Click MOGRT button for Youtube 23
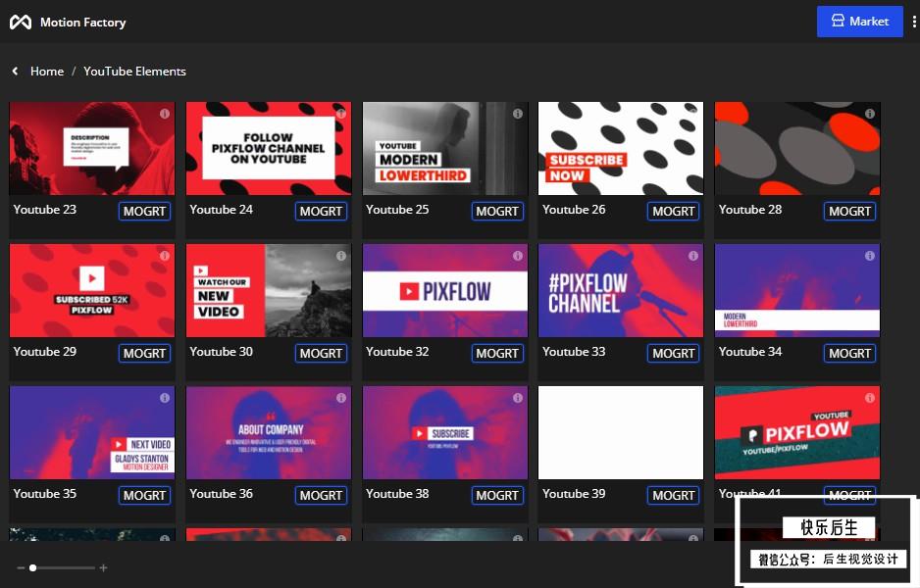 tap(144, 211)
